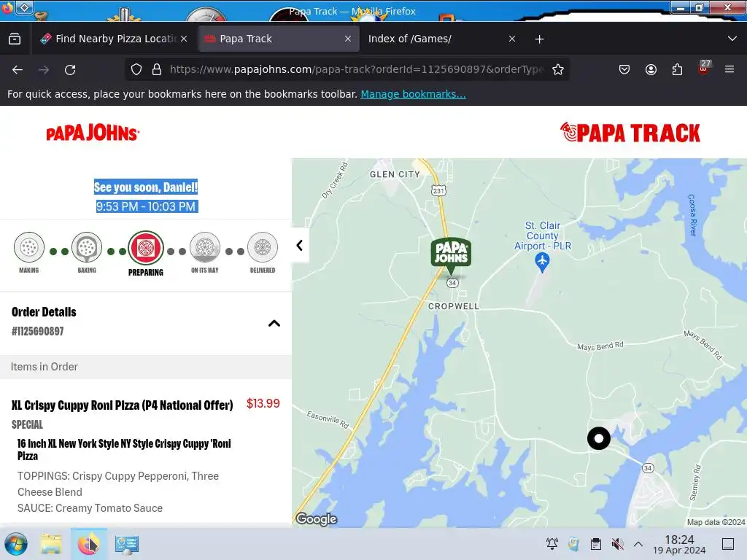This screenshot has width=747, height=560.
Task: Click the Google logo on map
Action: point(317,518)
